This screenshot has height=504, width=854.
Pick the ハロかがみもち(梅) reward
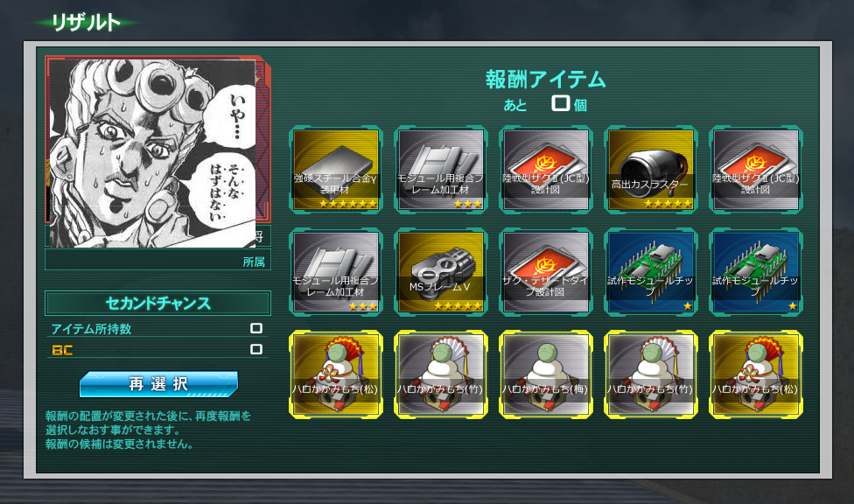(x=546, y=374)
